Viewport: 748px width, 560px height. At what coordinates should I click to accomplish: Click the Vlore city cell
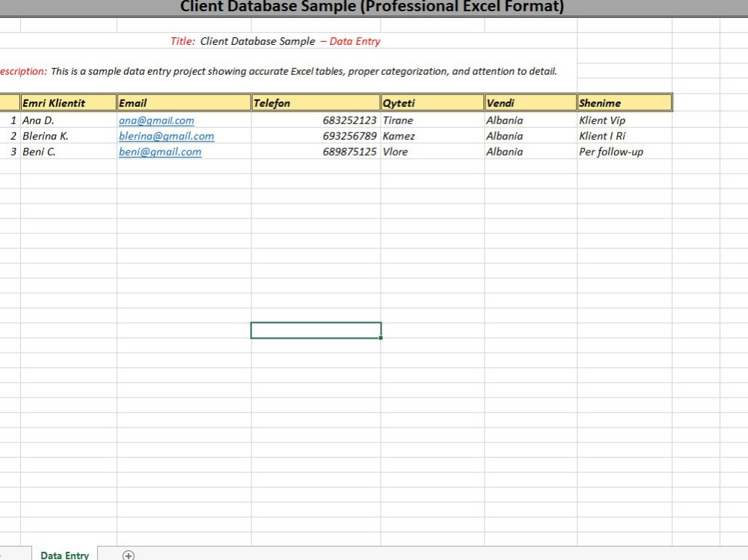tap(432, 152)
